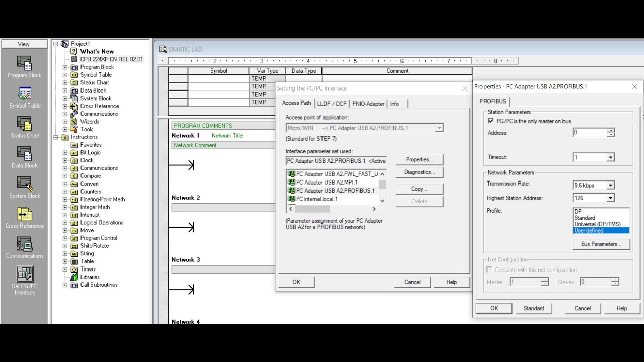Image resolution: width=644 pixels, height=362 pixels.
Task: Switch to the LLDP / DCP tab
Action: pyautogui.click(x=332, y=104)
